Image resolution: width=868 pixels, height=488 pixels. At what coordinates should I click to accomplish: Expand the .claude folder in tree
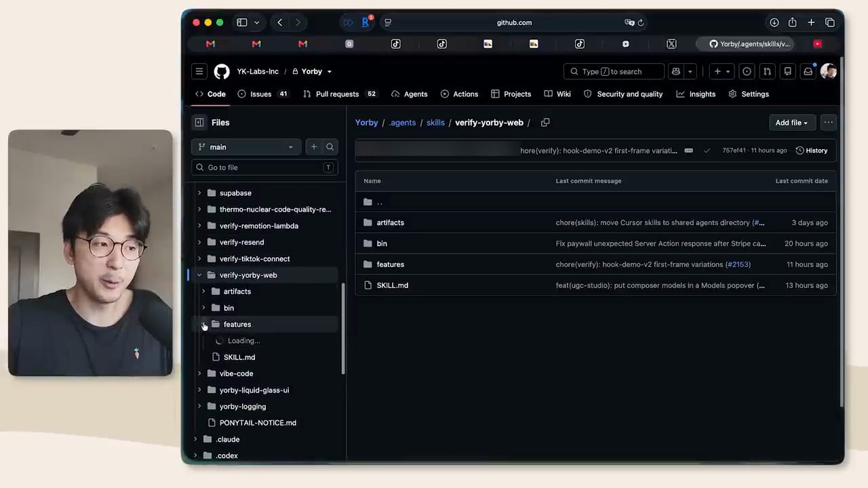pos(195,439)
